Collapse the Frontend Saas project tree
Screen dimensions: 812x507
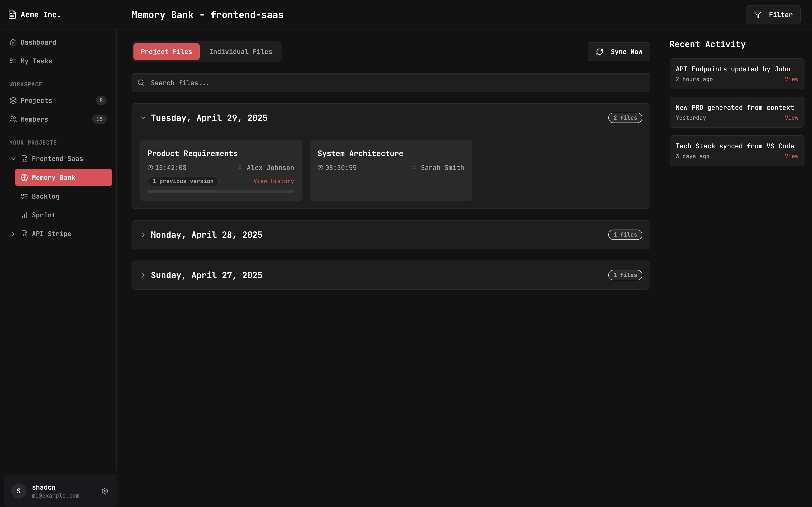[x=13, y=159]
